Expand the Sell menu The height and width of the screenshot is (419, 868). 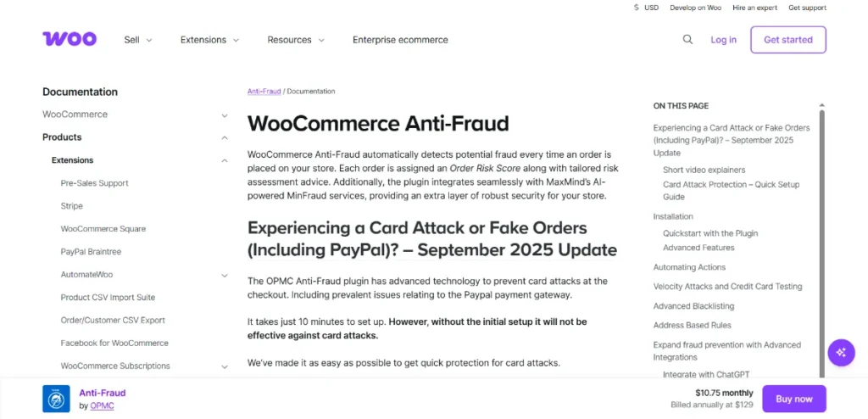coord(138,40)
